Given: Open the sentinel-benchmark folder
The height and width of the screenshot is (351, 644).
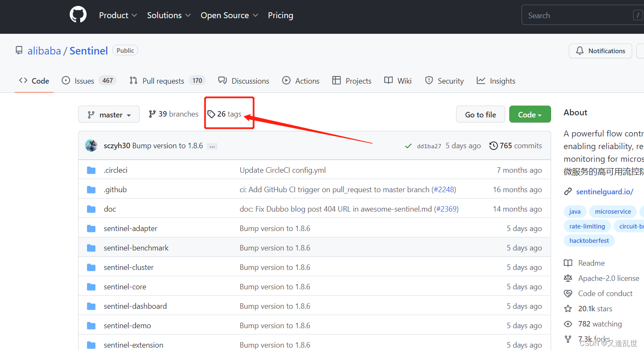Looking at the screenshot, I should (x=136, y=248).
